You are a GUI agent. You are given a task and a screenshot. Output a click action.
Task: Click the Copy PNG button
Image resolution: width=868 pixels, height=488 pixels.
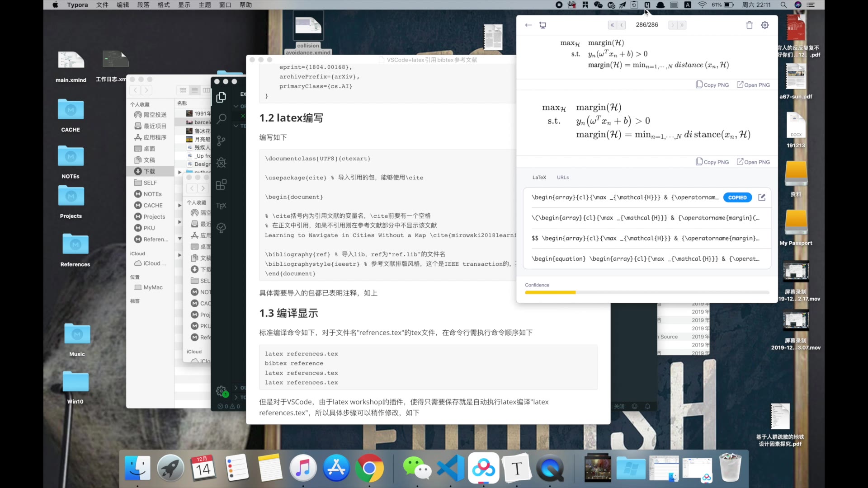712,84
